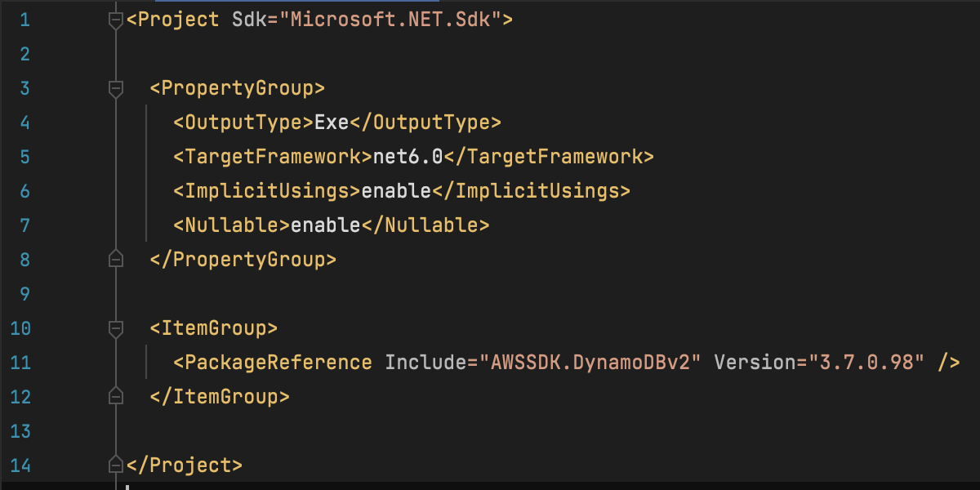
Task: Click the PropertyGroup closing fold marker on line 8
Action: click(x=115, y=260)
